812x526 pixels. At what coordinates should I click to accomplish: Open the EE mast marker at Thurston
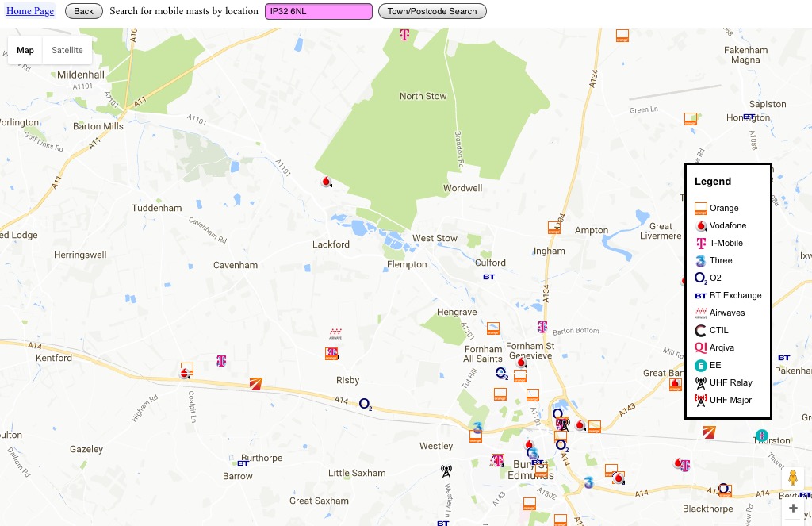(x=761, y=436)
